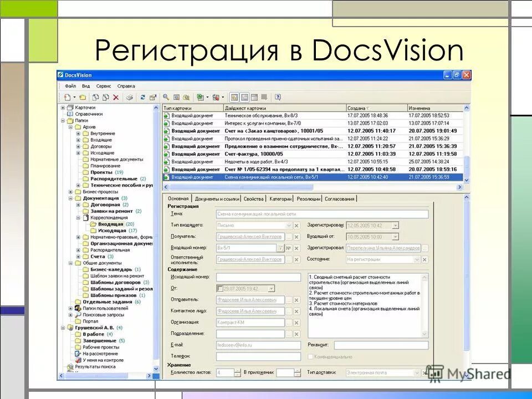Screen dimensions: 532x399
Task: Collapse the Грушевский А. В. node
Action: click(63, 328)
